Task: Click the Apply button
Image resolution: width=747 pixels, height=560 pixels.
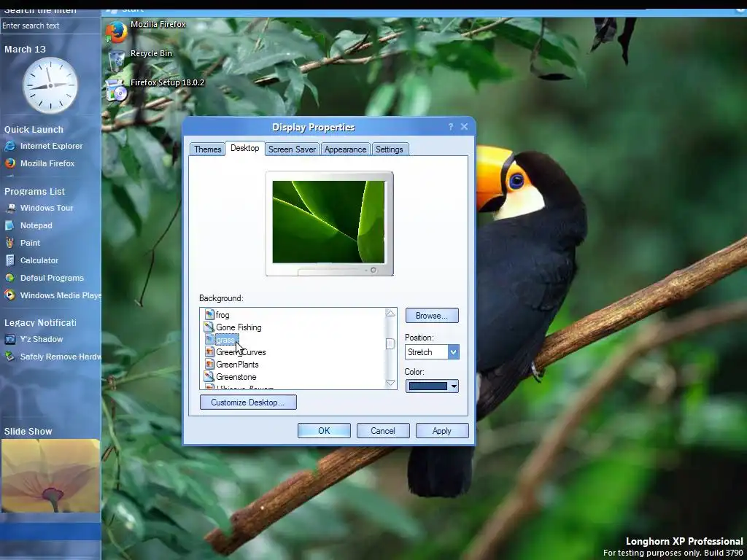Action: (x=441, y=430)
